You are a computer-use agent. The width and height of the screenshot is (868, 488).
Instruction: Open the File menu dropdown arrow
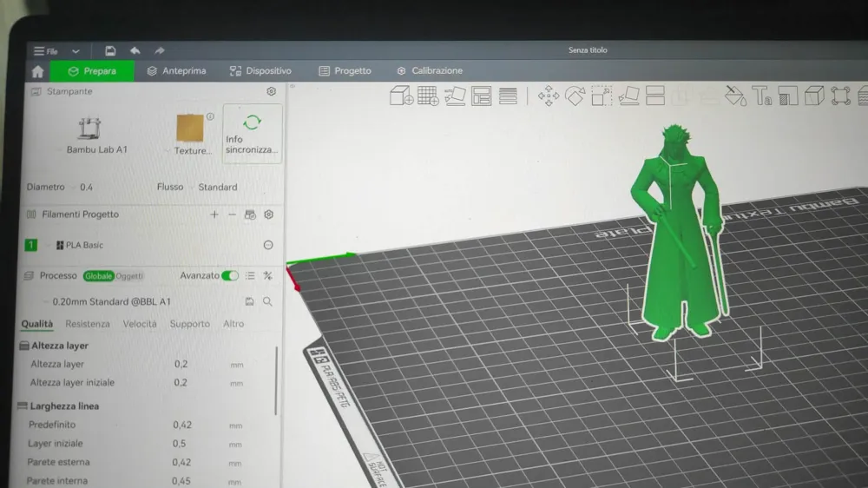[x=76, y=51]
